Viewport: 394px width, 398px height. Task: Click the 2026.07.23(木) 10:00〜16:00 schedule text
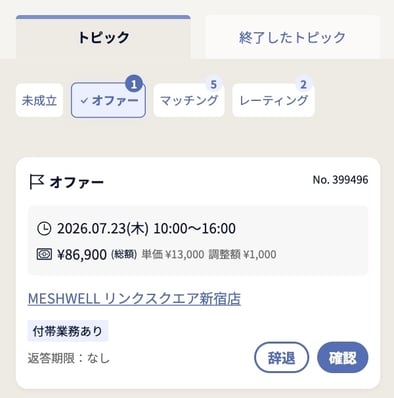[x=146, y=229]
